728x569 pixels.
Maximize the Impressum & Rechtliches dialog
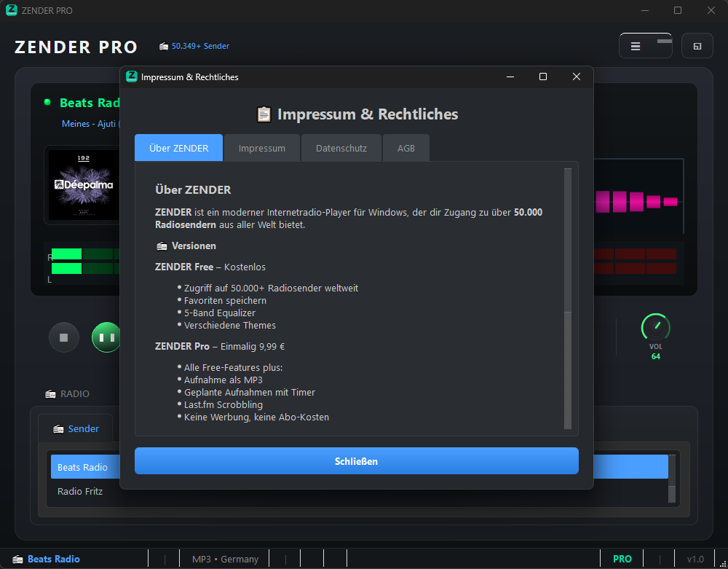542,76
